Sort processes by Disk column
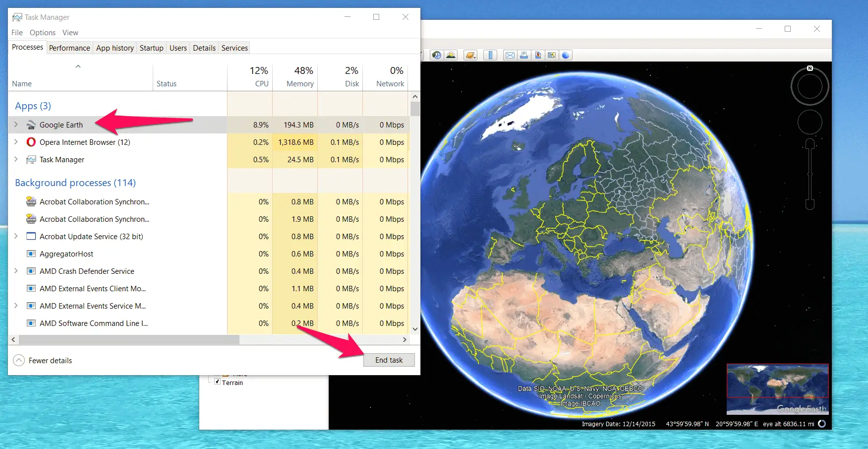This screenshot has width=868, height=449. [340, 76]
